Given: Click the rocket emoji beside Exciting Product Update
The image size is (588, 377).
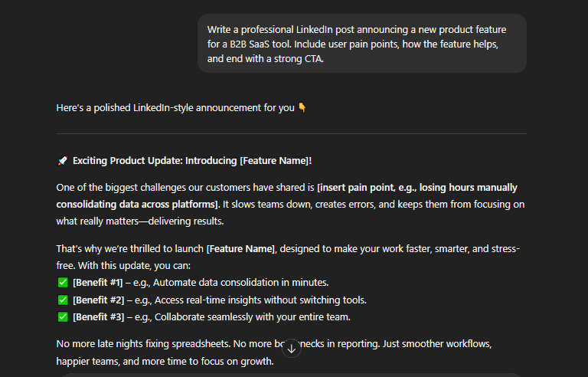Looking at the screenshot, I should [63, 161].
